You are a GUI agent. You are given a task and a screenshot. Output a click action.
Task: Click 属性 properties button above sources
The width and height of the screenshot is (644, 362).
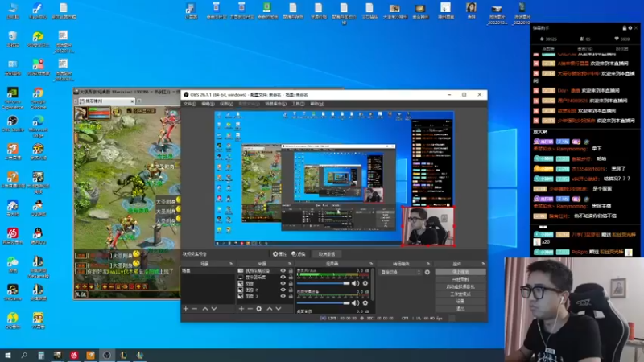click(x=279, y=254)
